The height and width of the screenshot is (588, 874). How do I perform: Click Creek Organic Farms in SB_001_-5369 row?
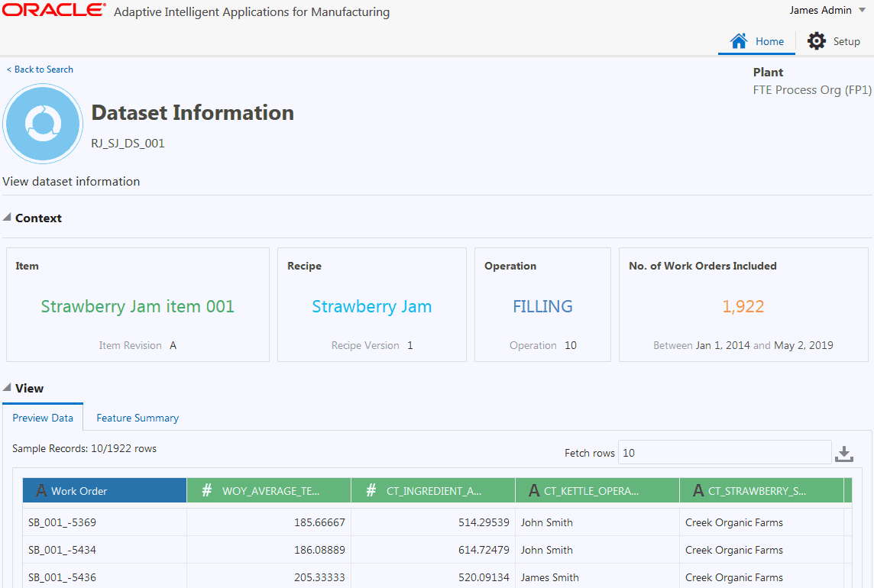(734, 522)
